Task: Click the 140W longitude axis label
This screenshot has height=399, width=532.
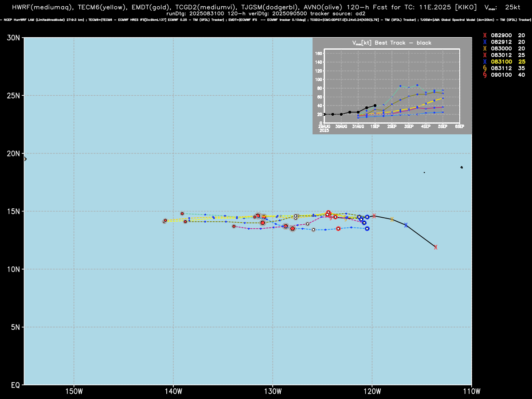Action: click(173, 391)
